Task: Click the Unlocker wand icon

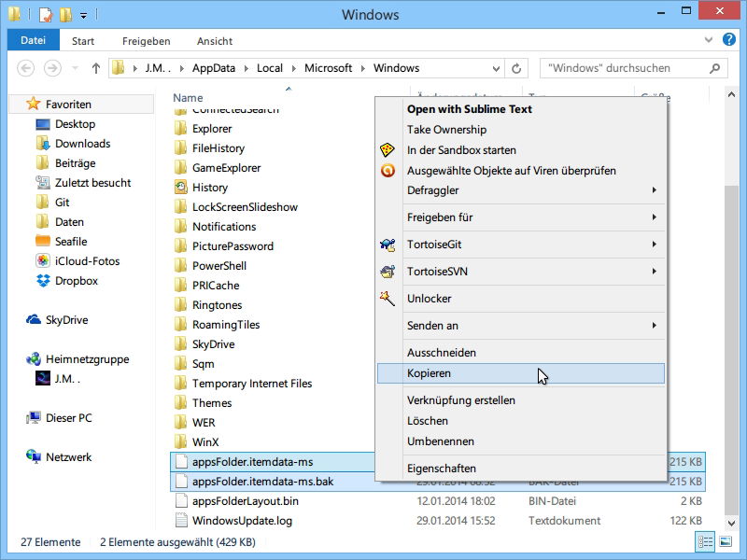Action: point(388,299)
